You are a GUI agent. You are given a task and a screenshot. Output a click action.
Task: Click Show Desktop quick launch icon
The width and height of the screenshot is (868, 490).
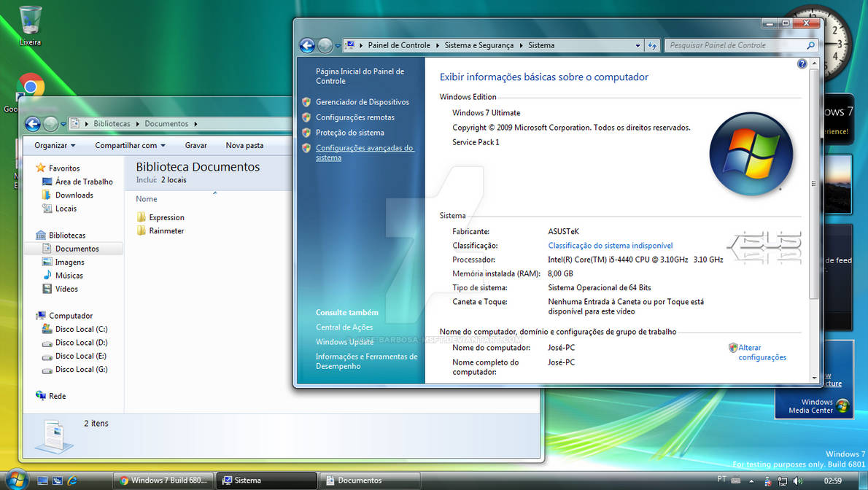[42, 481]
